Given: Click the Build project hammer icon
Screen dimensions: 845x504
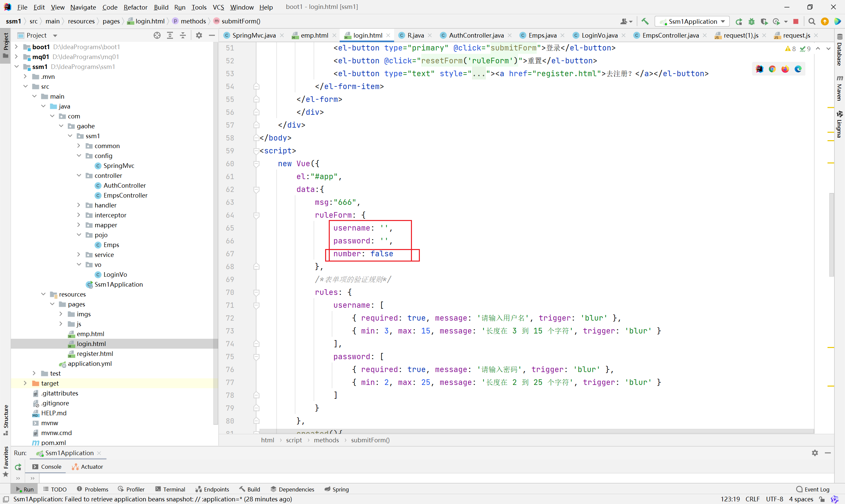Looking at the screenshot, I should 645,21.
